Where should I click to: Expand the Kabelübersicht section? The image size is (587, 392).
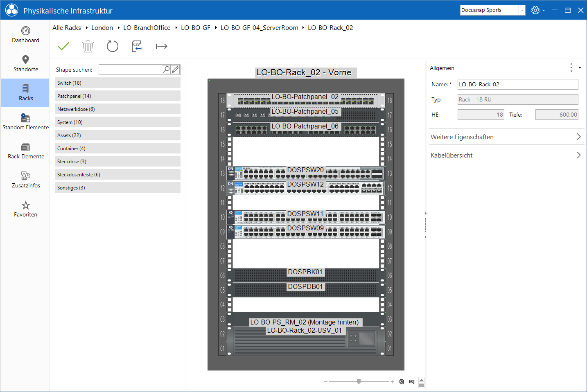click(506, 155)
